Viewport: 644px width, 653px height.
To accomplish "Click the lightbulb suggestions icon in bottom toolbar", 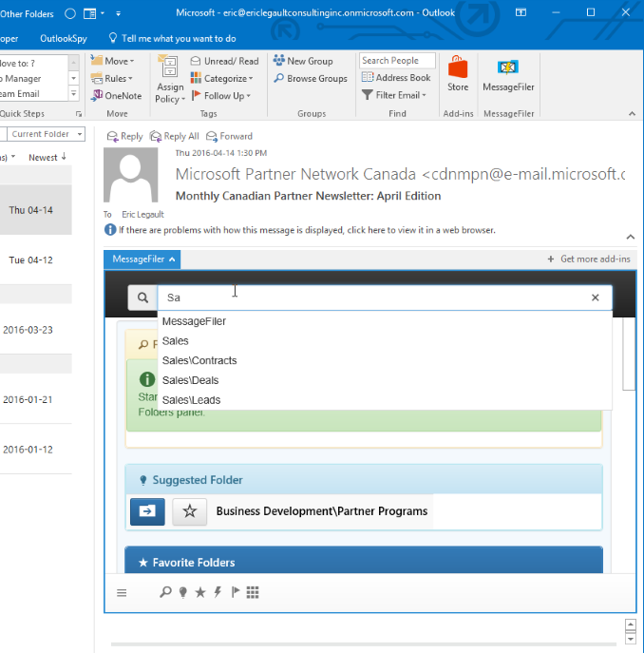I will [x=182, y=592].
